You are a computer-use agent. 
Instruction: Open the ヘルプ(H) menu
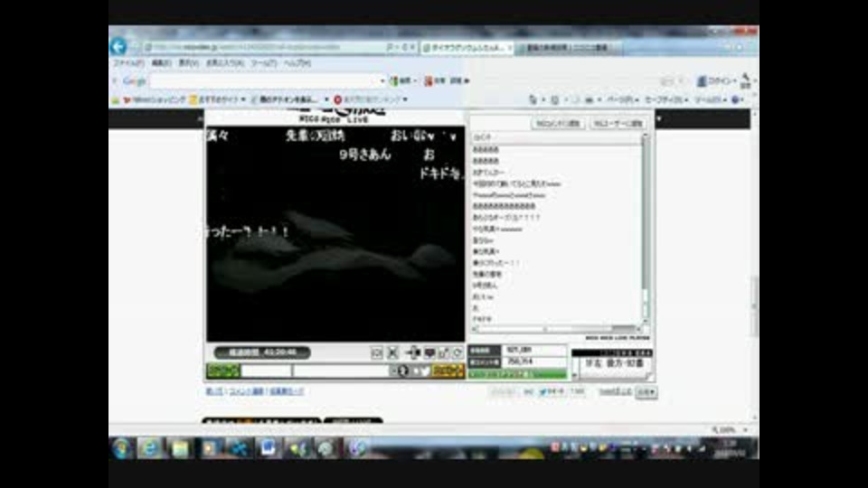point(297,63)
